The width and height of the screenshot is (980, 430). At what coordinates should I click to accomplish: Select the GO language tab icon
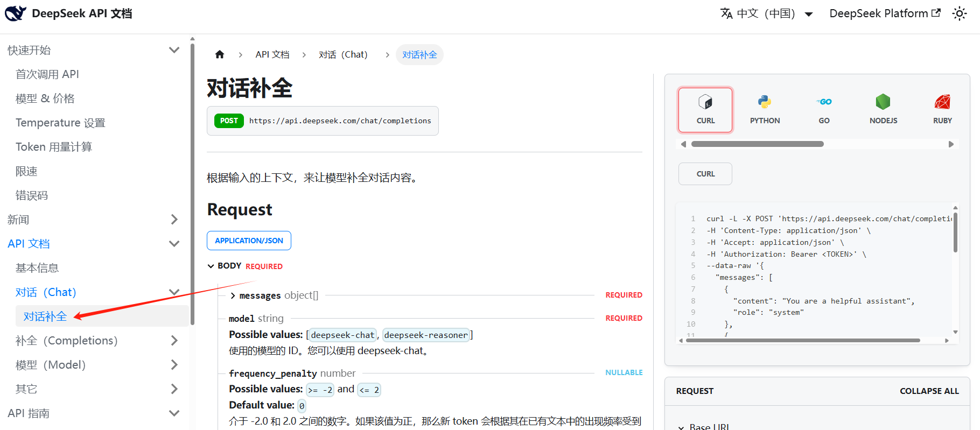(824, 109)
